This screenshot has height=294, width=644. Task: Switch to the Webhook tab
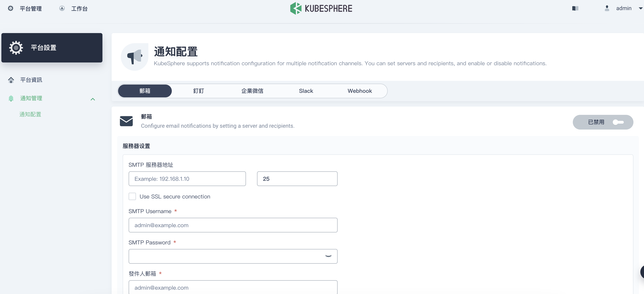(x=359, y=91)
